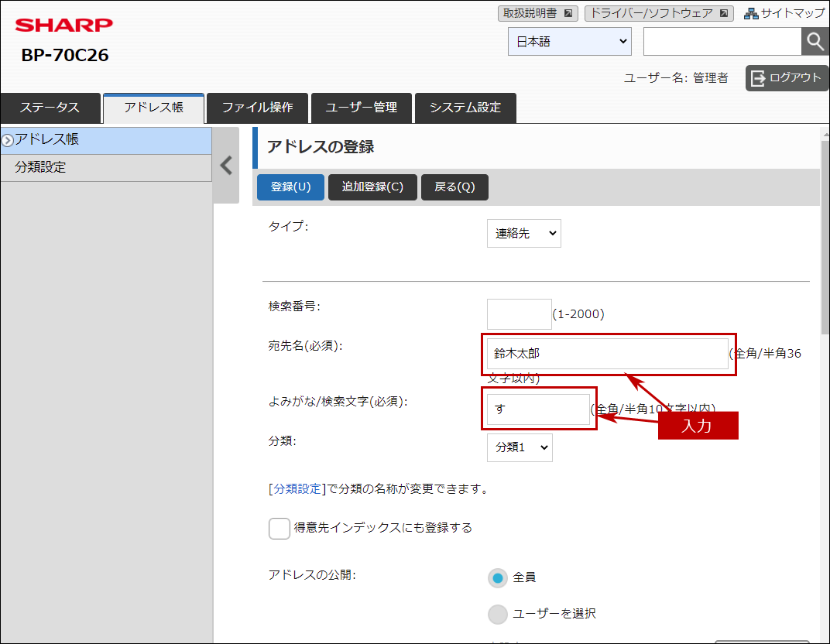Open the サイトマップ sitemap icon
The image size is (830, 644).
[x=750, y=13]
